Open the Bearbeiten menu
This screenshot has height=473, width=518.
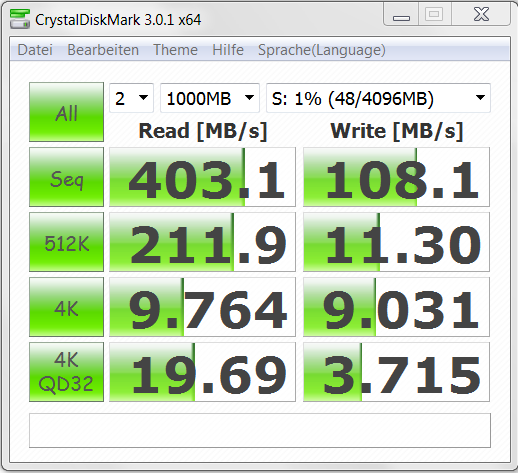pyautogui.click(x=103, y=50)
